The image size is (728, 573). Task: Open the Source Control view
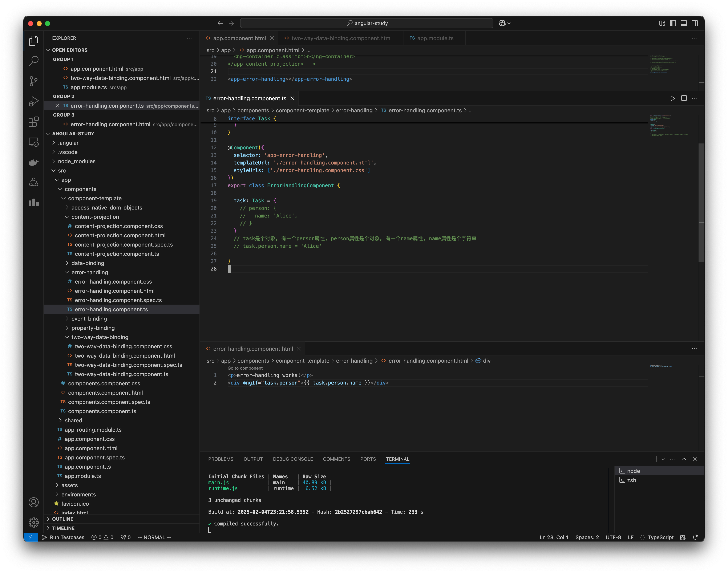[33, 81]
